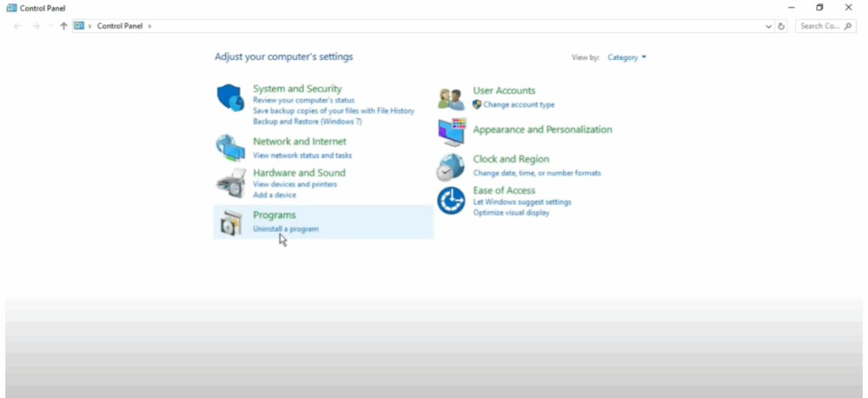The width and height of the screenshot is (868, 398).
Task: Click the System and Security shield icon
Action: [230, 98]
